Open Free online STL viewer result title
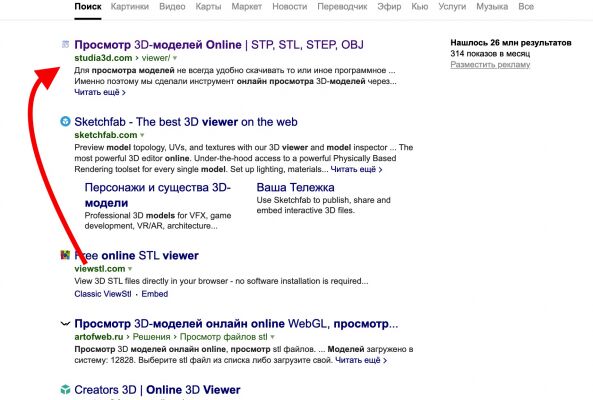Image resolution: width=593 pixels, height=400 pixels. 137,256
